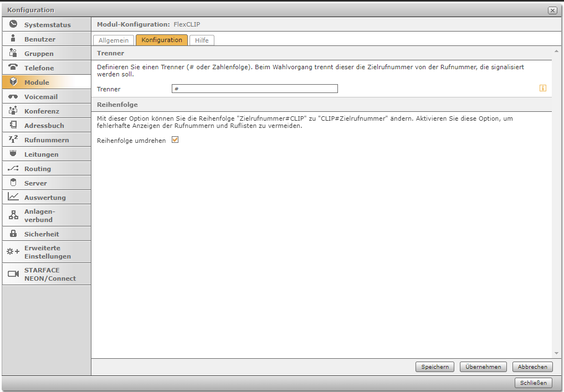Image resolution: width=564 pixels, height=392 pixels.
Task: Click the info icon beside Trenner field
Action: pos(543,88)
